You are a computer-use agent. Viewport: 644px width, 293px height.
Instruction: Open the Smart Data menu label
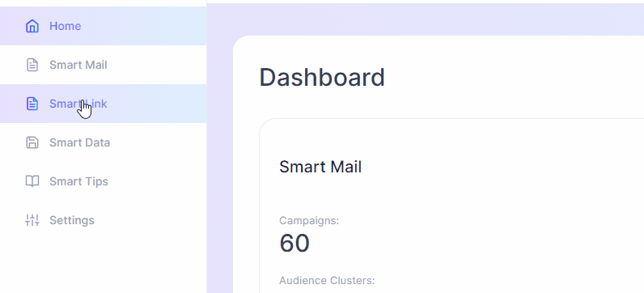79,142
